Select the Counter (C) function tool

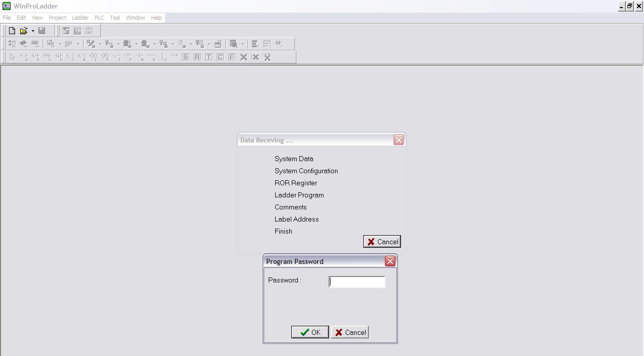click(220, 57)
